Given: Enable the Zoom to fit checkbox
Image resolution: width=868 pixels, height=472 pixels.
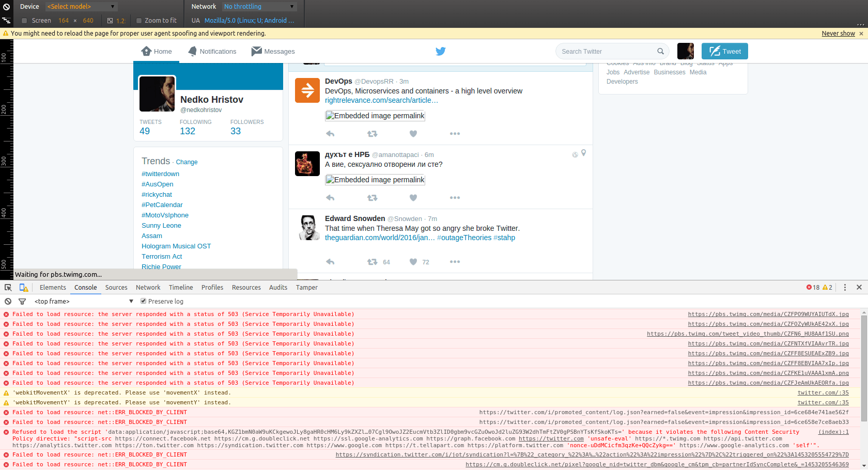Looking at the screenshot, I should 139,21.
